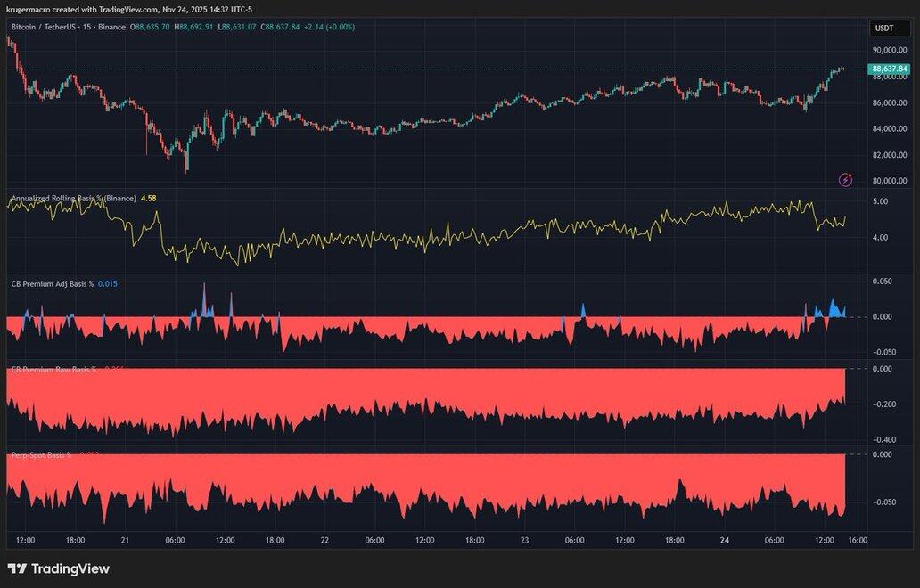Viewport: 920px width, 588px height.
Task: Click date 22 on the time axis
Action: click(x=325, y=539)
